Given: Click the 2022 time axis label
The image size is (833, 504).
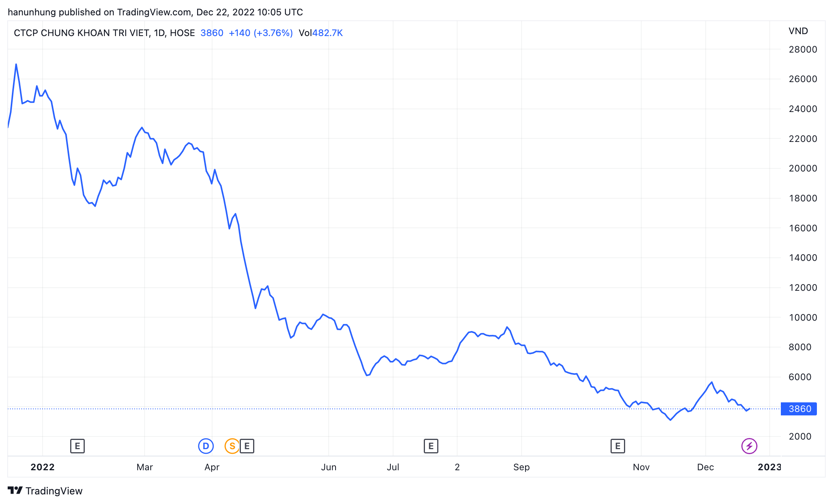Looking at the screenshot, I should coord(43,467).
